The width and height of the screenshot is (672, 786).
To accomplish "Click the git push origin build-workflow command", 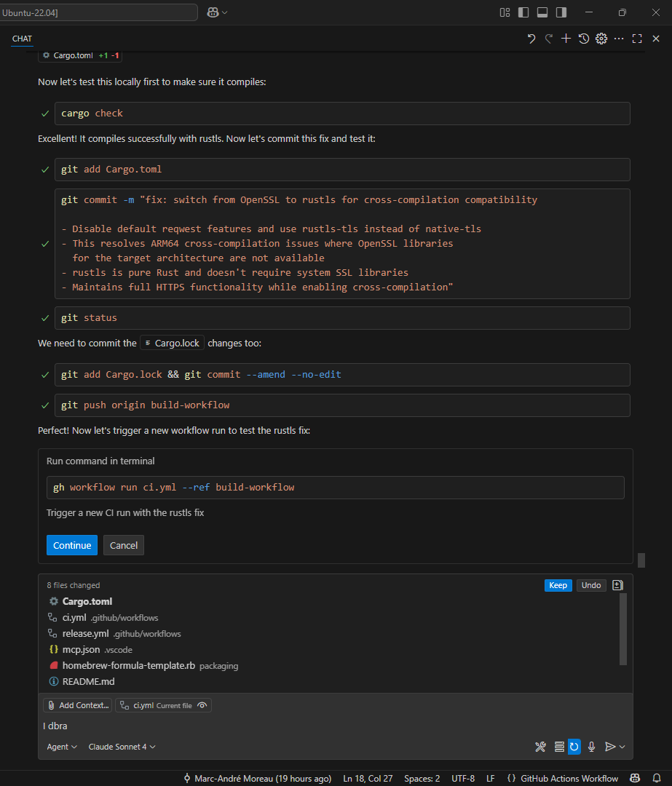I will (342, 405).
